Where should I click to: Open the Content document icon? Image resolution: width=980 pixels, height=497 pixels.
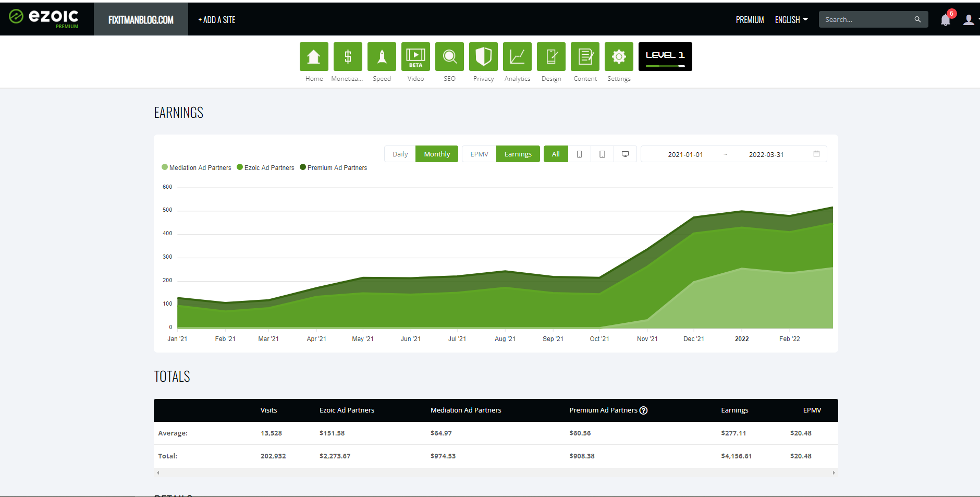tap(585, 56)
